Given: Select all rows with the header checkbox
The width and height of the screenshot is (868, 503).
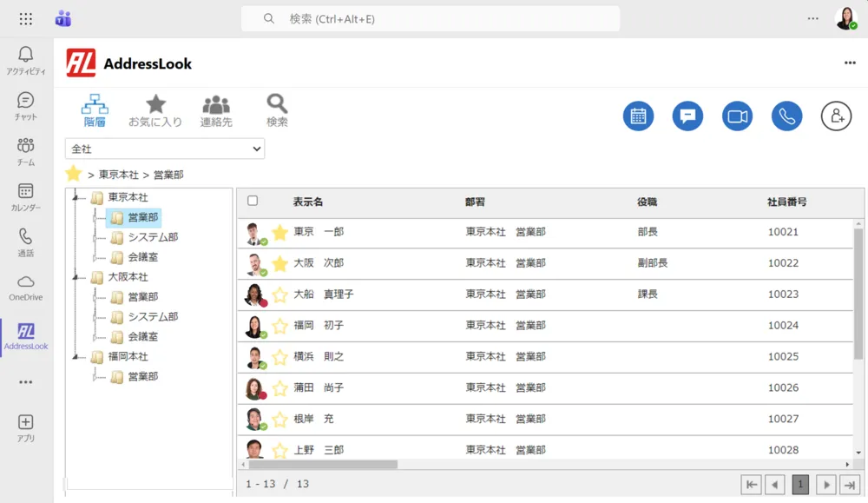Looking at the screenshot, I should pos(252,200).
